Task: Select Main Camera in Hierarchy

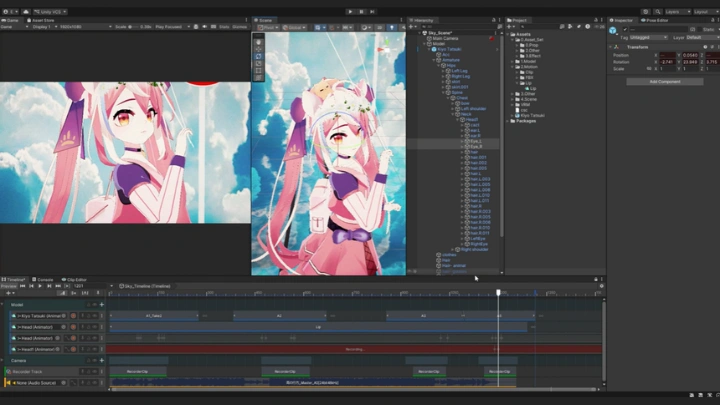Action: pos(445,39)
